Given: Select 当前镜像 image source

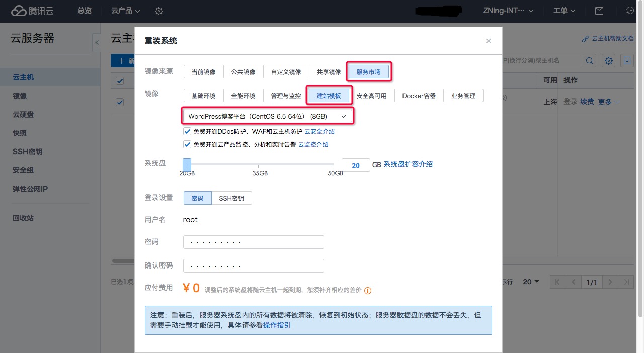Looking at the screenshot, I should [x=203, y=72].
